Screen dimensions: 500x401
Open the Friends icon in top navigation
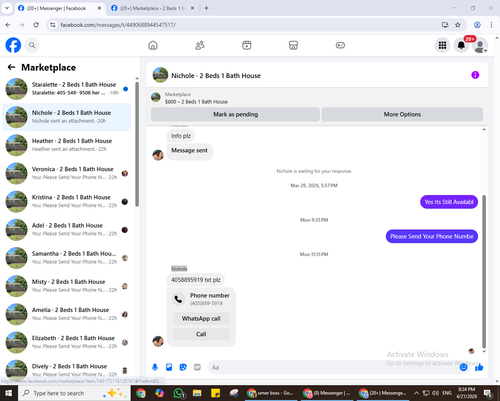tap(200, 45)
